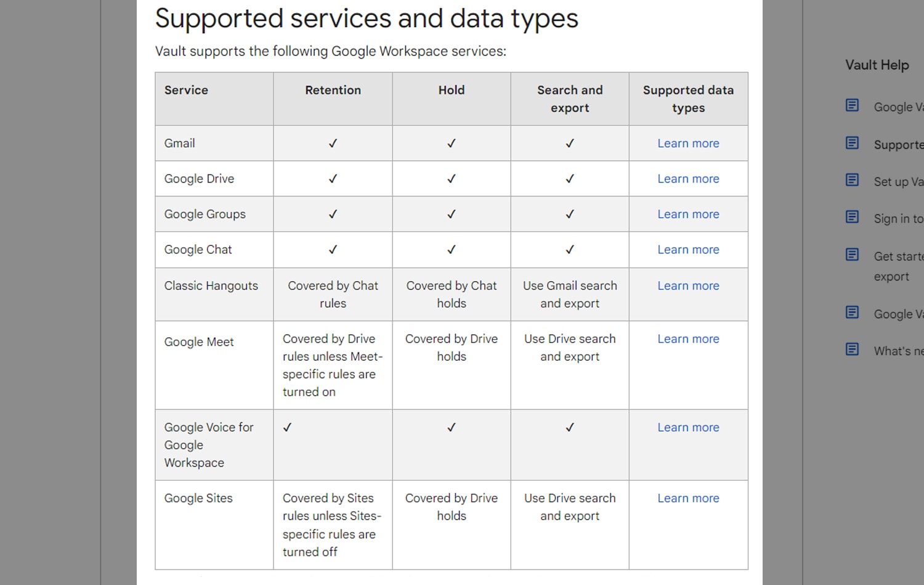Open Learn more in the Google Meet row
Image resolution: width=924 pixels, height=585 pixels.
(x=688, y=338)
